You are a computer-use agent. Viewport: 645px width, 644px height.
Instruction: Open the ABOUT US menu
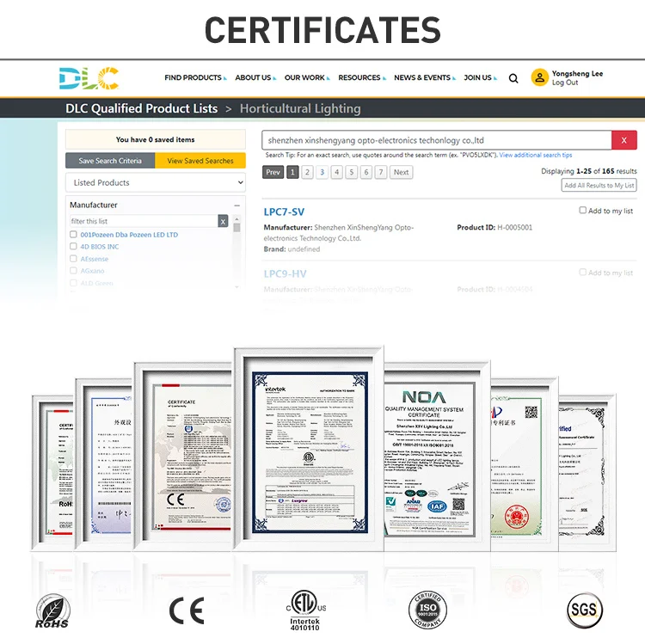tap(255, 77)
